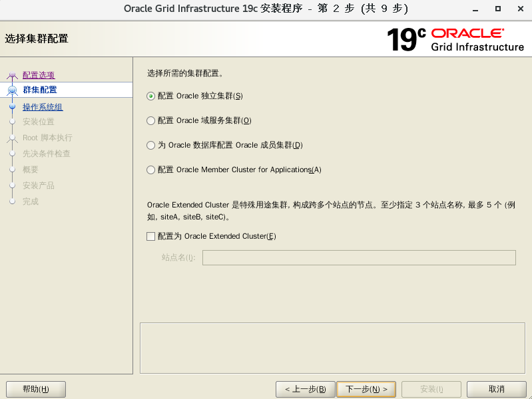Screen dimensions: 532x399
Task: Click the 群集配置 step node icon
Action: tap(13, 90)
